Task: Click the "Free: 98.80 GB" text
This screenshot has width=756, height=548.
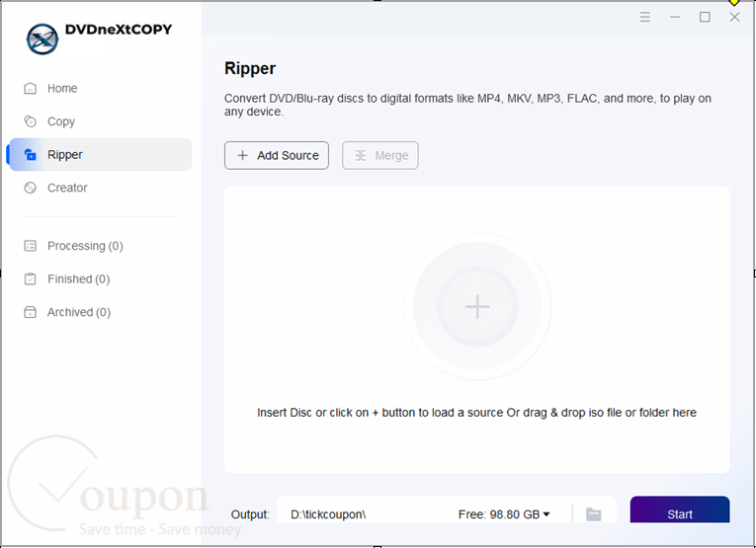Action: [x=499, y=514]
